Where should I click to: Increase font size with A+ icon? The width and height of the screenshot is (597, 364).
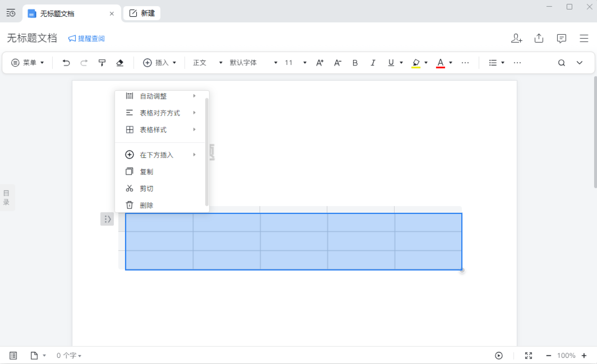(320, 63)
